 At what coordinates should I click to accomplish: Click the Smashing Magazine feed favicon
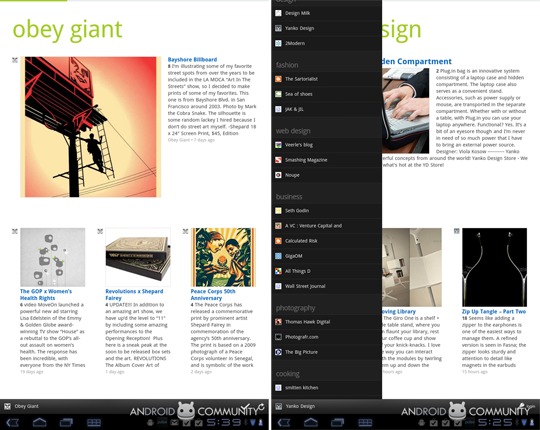click(278, 160)
